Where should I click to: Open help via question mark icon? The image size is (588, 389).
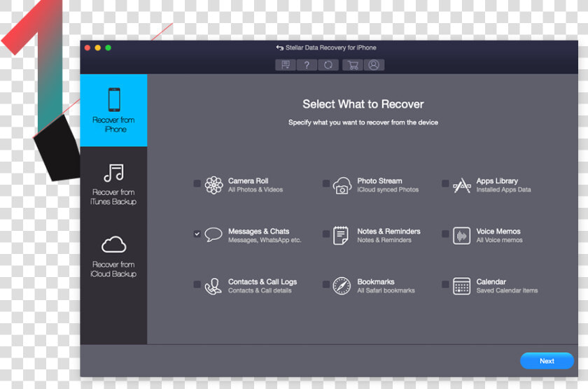tap(307, 65)
